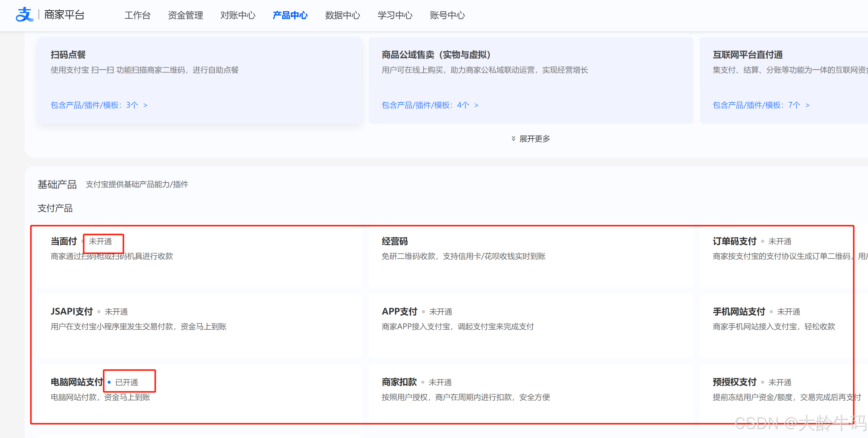Click description 商家APP接入支付宝
868x438 pixels.
click(x=458, y=327)
